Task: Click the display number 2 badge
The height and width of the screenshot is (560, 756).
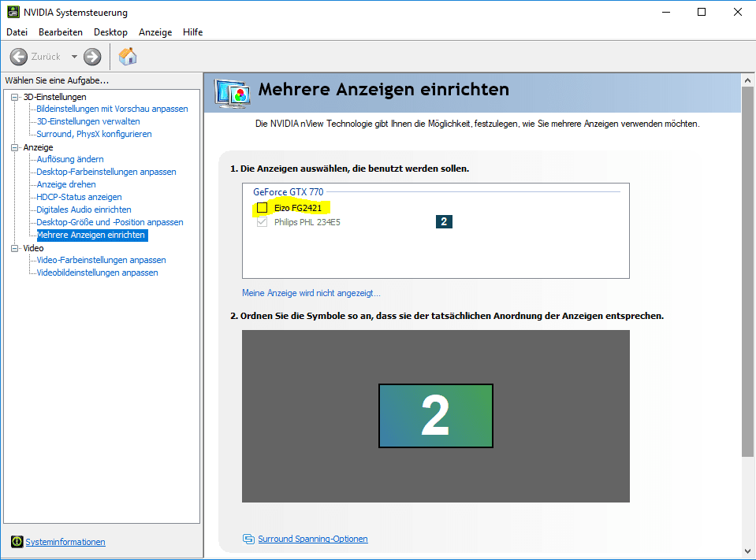Action: (444, 221)
